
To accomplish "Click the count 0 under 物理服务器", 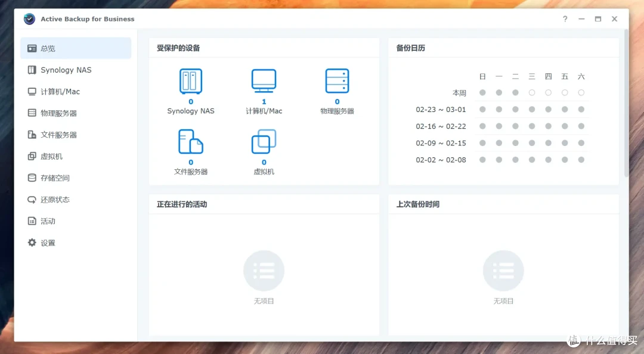I will (337, 101).
